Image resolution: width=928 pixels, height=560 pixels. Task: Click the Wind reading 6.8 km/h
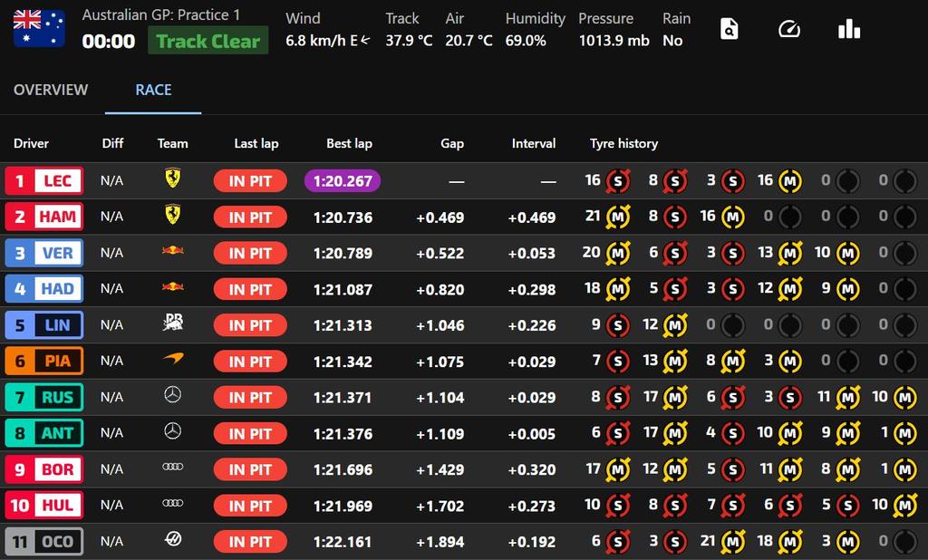[328, 41]
